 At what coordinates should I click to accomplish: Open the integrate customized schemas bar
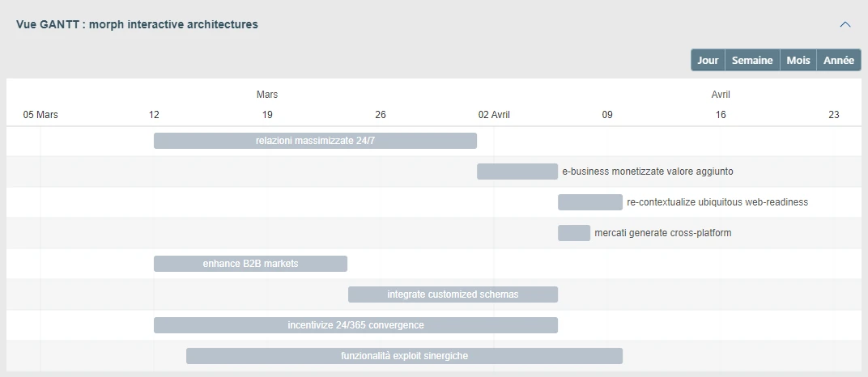[x=453, y=294]
